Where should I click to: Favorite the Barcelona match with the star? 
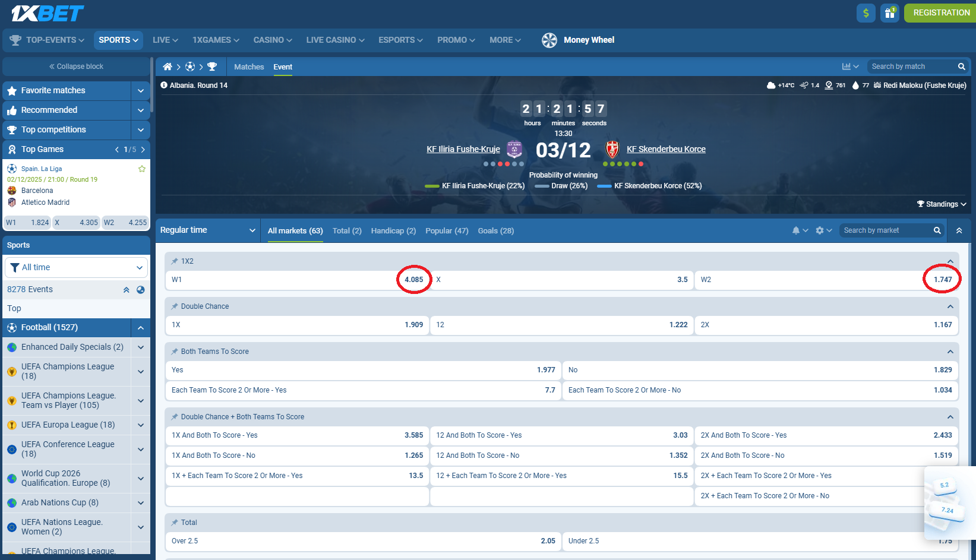[x=141, y=169]
